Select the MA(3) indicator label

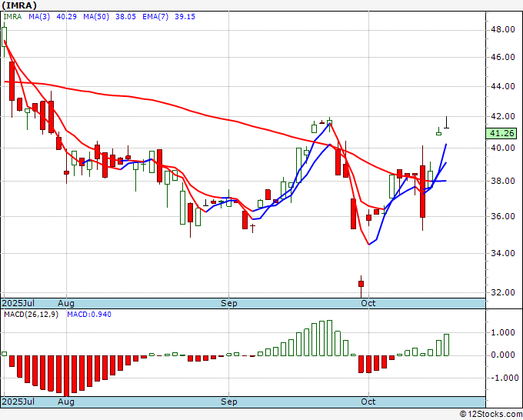(39, 17)
